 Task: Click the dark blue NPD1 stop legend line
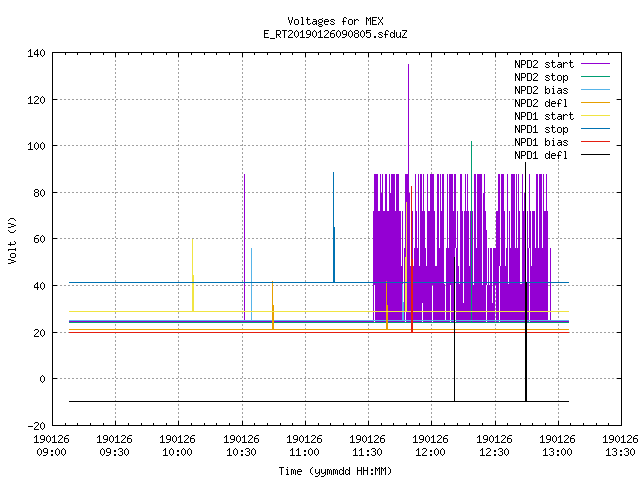tap(596, 129)
